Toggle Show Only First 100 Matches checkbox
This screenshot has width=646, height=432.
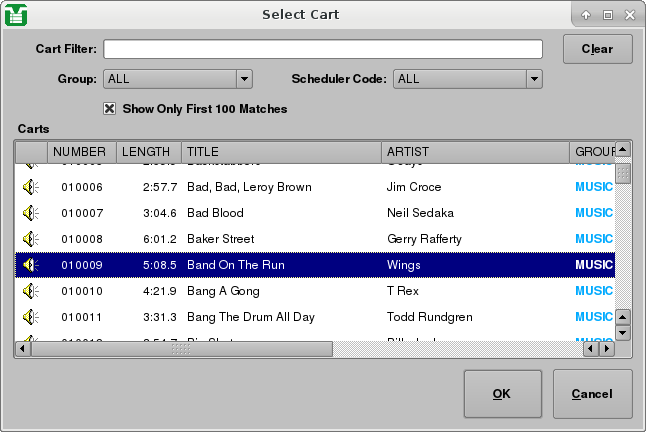point(110,108)
